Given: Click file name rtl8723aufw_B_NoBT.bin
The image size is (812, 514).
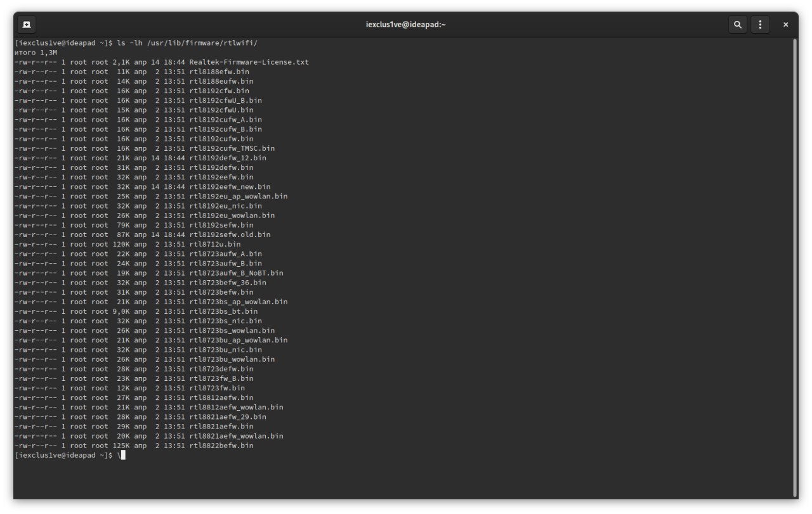Looking at the screenshot, I should pyautogui.click(x=236, y=273).
